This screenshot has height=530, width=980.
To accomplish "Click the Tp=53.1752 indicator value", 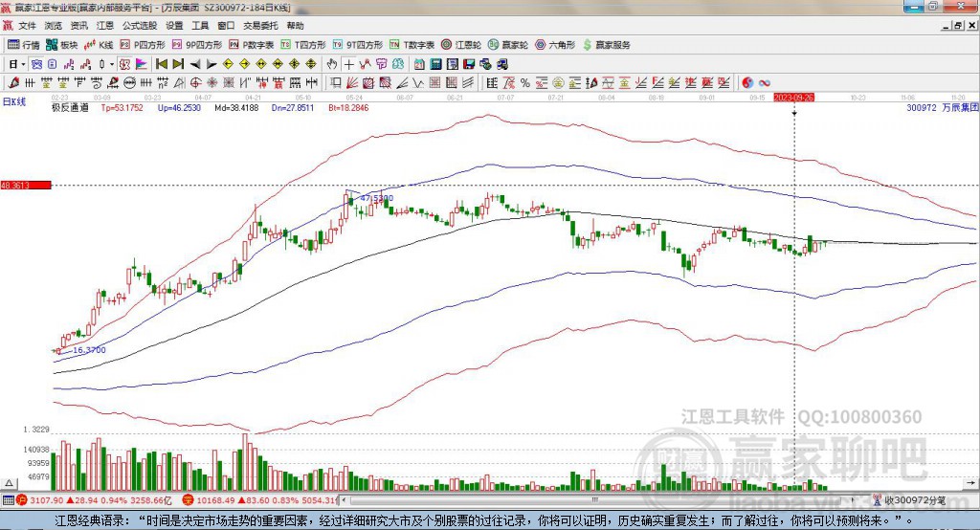I will pyautogui.click(x=122, y=107).
